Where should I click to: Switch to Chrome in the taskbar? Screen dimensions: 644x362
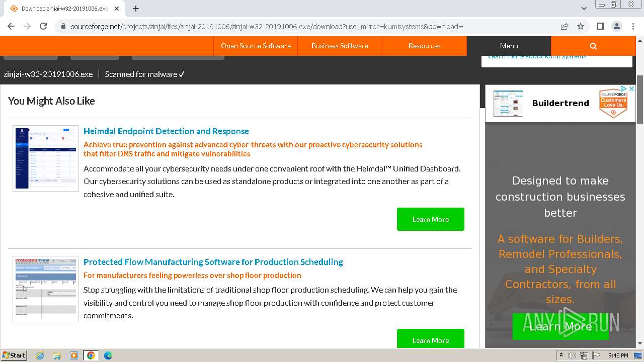point(91,355)
